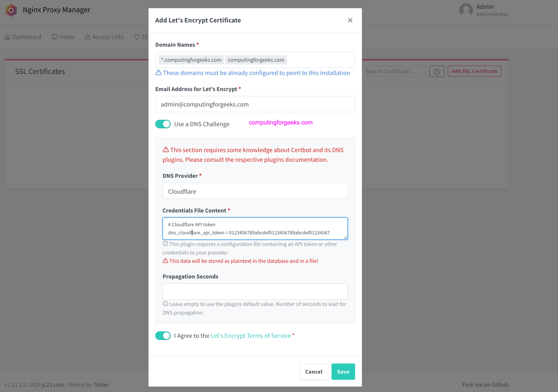This screenshot has height=392, width=558.
Task: Click the Hosts monitor icon
Action: pos(54,37)
